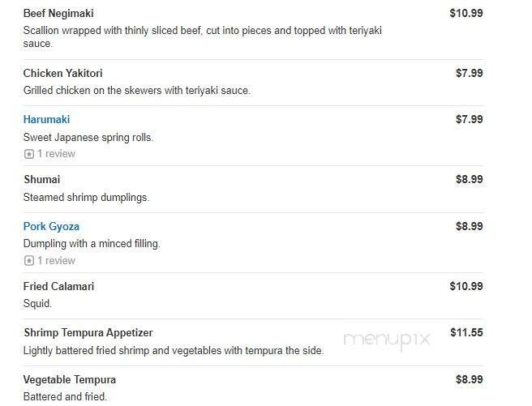The image size is (532, 406).
Task: Click the Shumai item name
Action: click(x=41, y=180)
